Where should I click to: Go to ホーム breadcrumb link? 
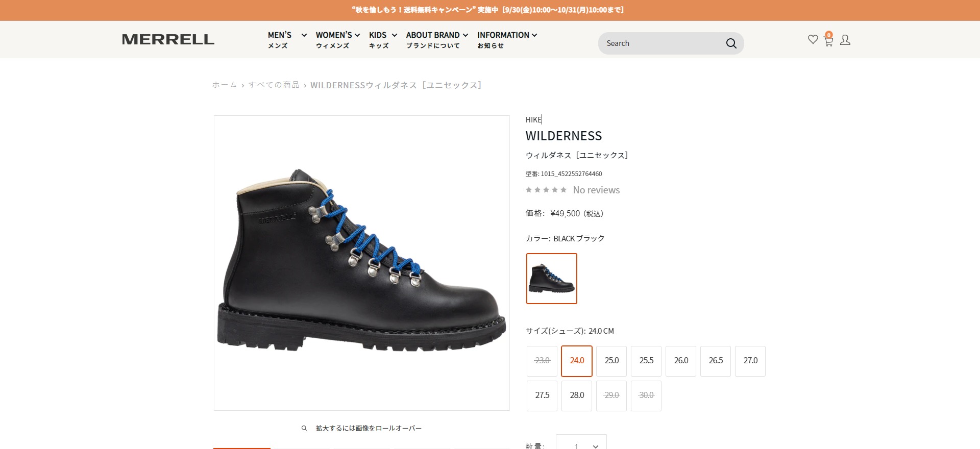pos(225,85)
